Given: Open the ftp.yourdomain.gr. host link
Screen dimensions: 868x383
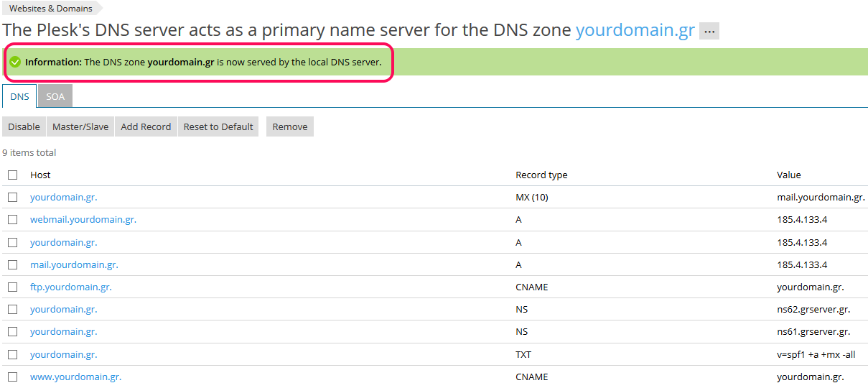Looking at the screenshot, I should pos(71,287).
